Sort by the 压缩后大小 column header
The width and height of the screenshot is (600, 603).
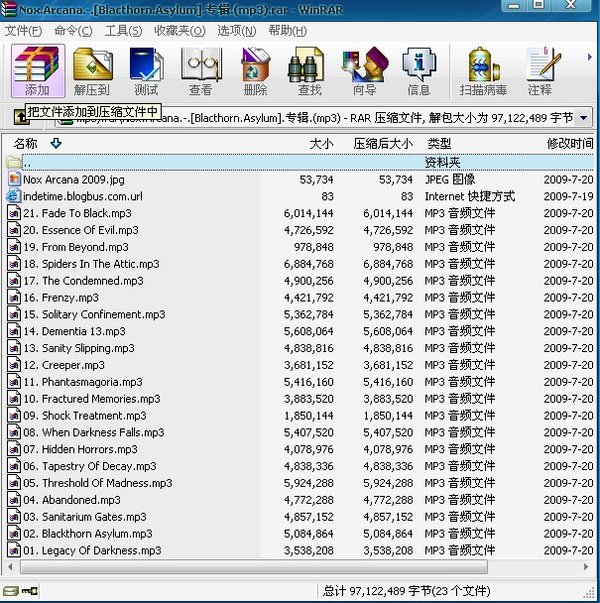[383, 144]
